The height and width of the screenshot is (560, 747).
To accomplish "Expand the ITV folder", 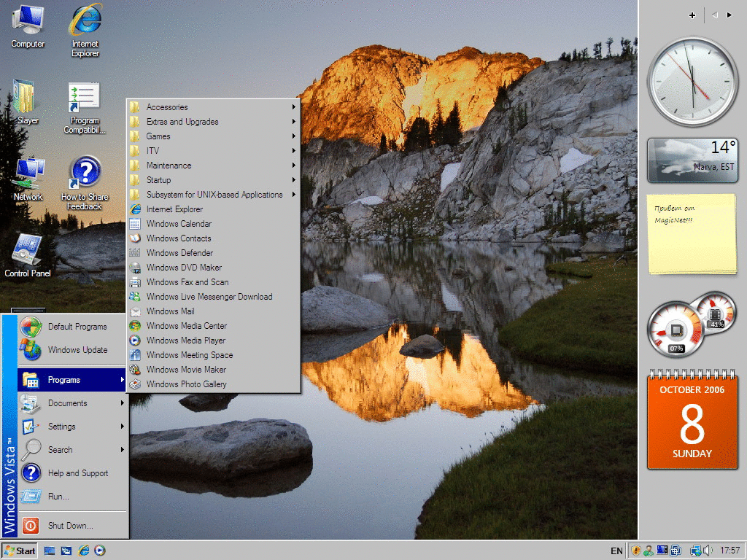I will (214, 151).
